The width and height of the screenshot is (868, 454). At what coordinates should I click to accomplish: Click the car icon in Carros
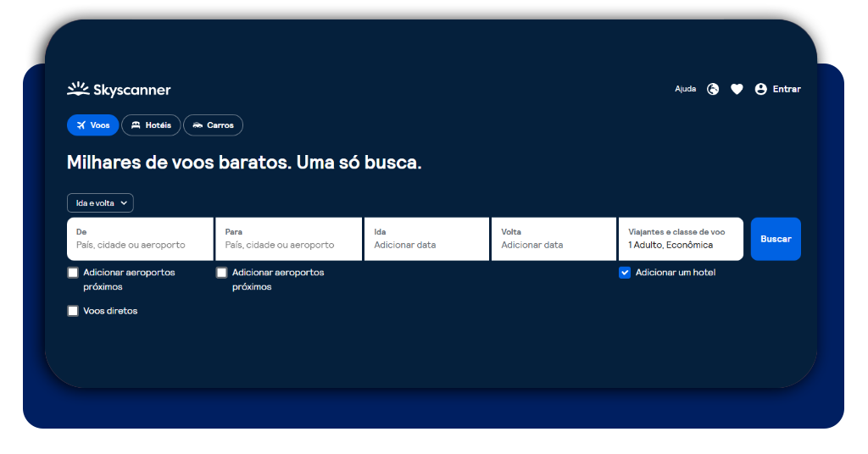click(x=198, y=125)
